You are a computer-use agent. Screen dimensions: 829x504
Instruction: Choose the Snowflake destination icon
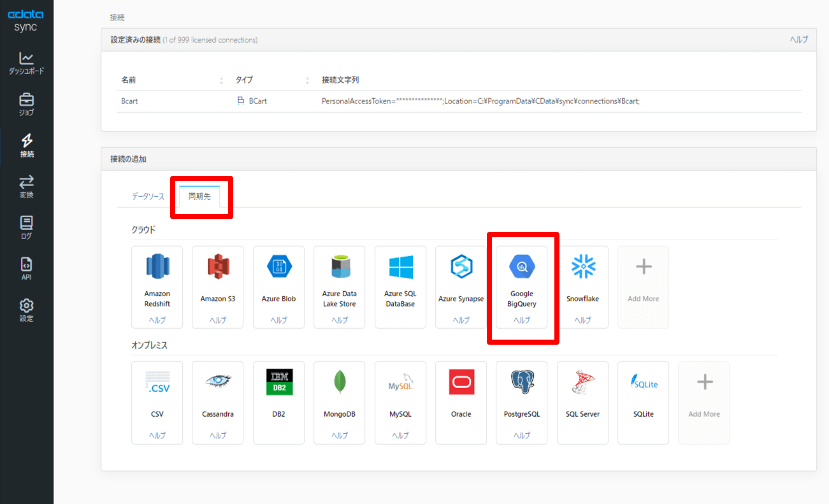coord(582,266)
